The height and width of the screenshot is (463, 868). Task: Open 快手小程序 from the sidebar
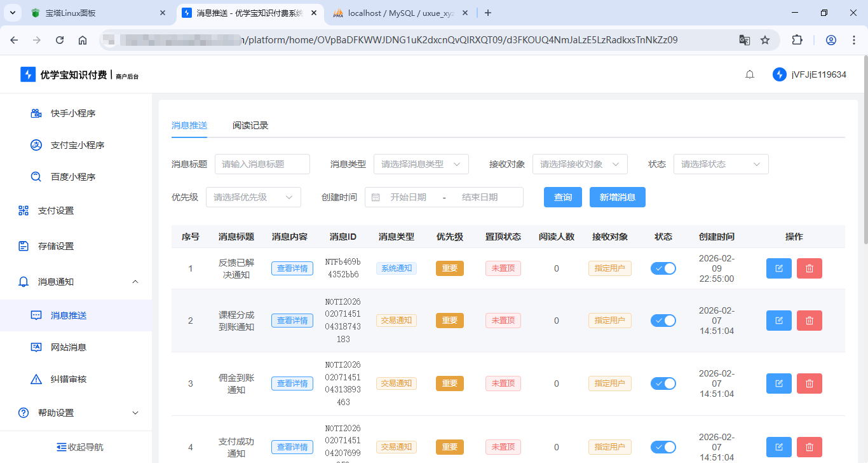coord(72,113)
